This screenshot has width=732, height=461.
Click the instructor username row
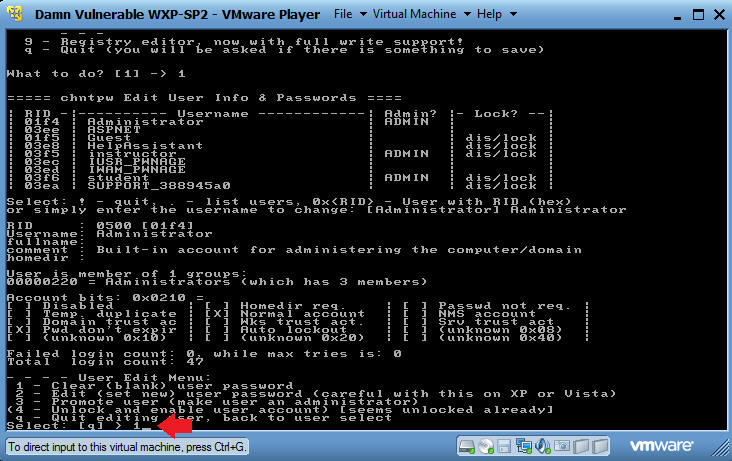click(279, 154)
